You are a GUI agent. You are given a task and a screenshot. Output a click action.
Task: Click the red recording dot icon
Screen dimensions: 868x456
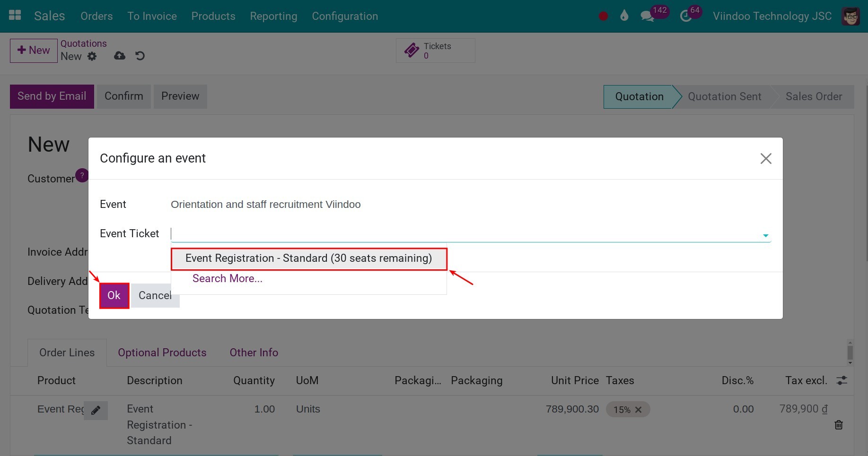coord(603,16)
